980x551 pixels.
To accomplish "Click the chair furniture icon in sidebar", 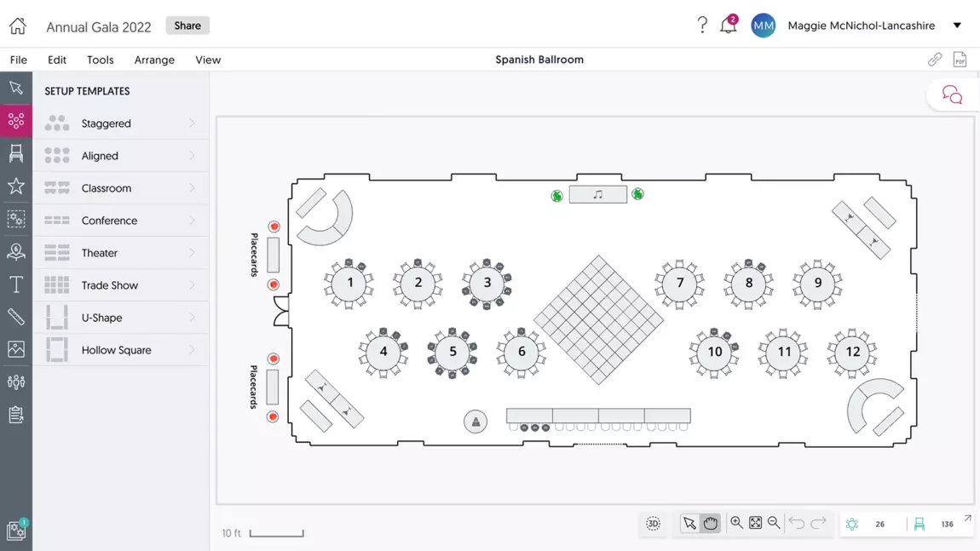I will (x=16, y=153).
